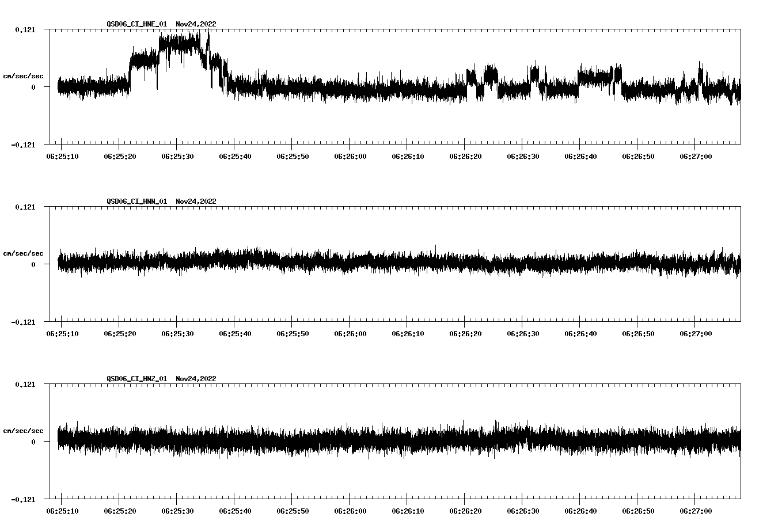Click the -0.121 lower limit on HNE chart
This screenshot has width=782, height=532.
23,145
